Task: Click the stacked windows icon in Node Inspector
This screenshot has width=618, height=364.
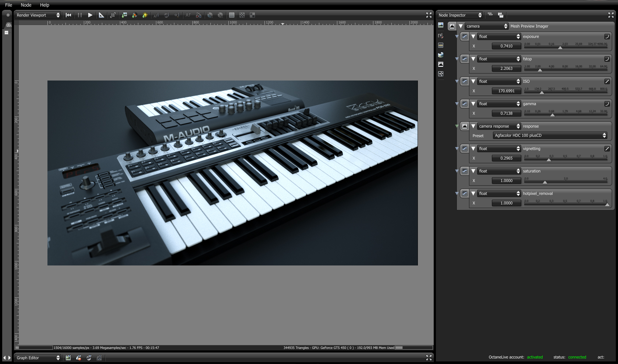Action: coord(501,15)
